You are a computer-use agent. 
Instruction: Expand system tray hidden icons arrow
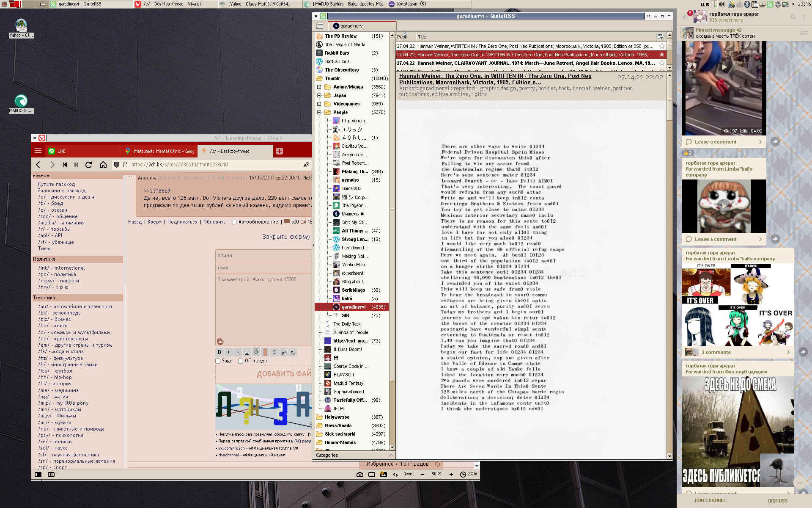point(793,4)
